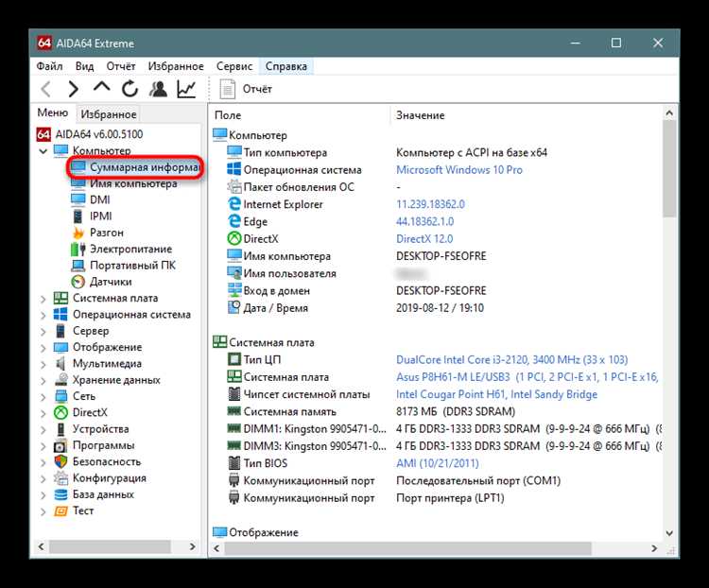Select the DMI item in tree

[x=99, y=199]
